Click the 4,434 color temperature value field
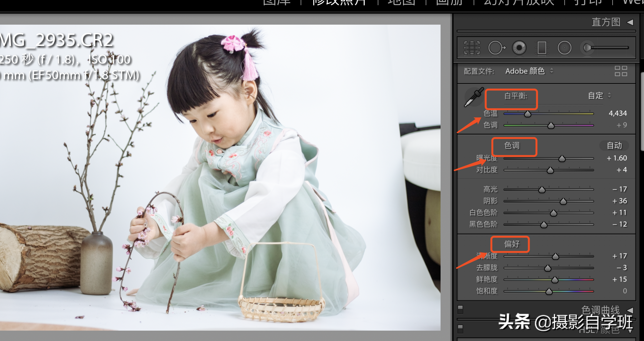The width and height of the screenshot is (644, 341). tap(617, 113)
